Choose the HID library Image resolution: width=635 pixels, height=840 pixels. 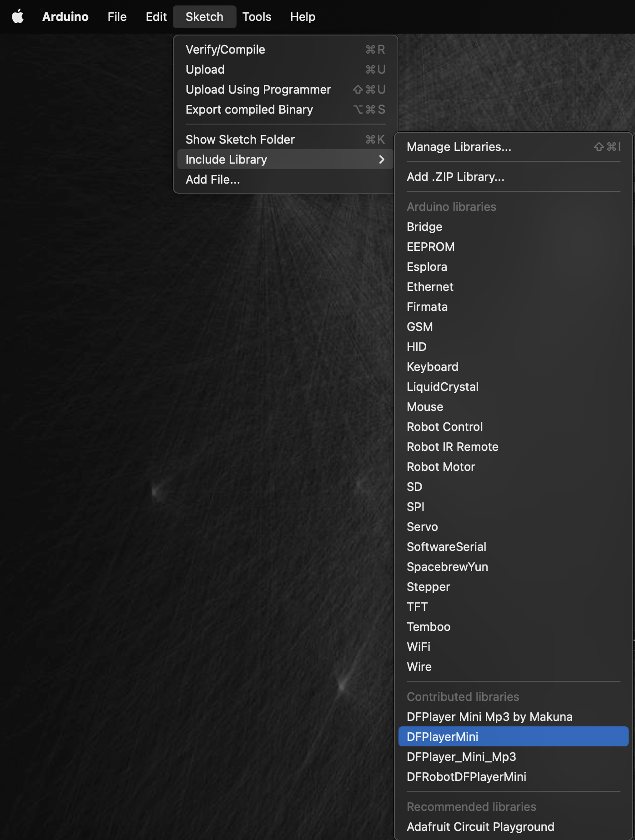[513, 347]
